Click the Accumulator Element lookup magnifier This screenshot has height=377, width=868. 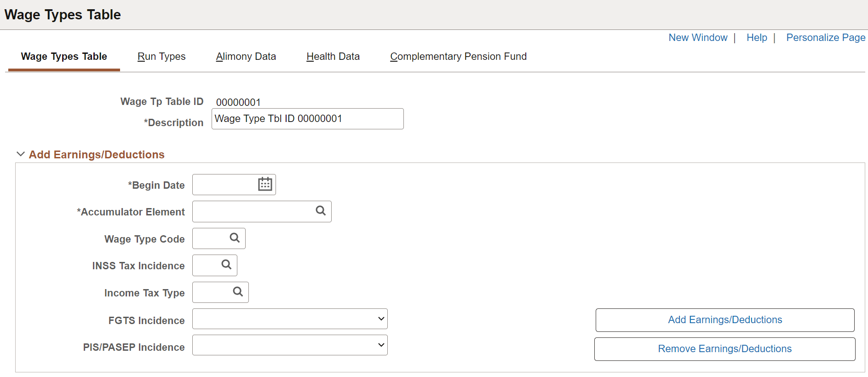point(321,211)
